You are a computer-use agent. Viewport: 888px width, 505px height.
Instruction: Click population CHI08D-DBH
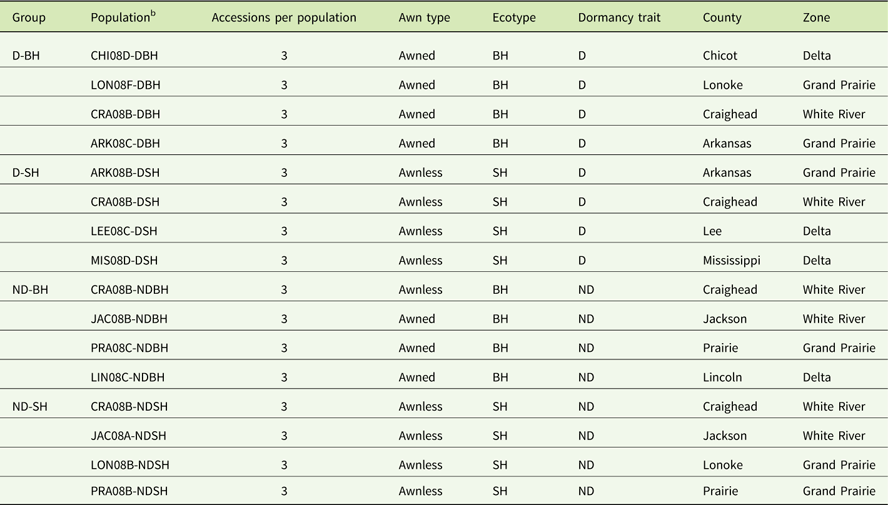(x=125, y=56)
